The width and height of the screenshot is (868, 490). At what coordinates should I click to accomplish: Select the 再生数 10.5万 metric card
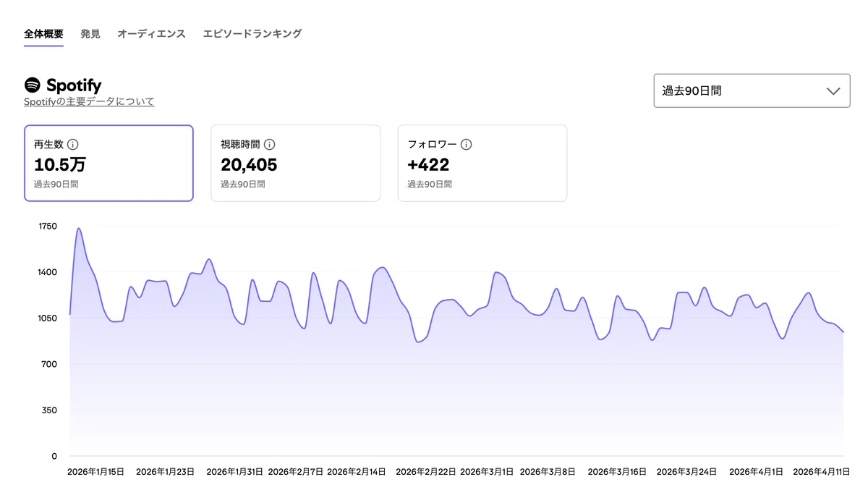click(109, 163)
